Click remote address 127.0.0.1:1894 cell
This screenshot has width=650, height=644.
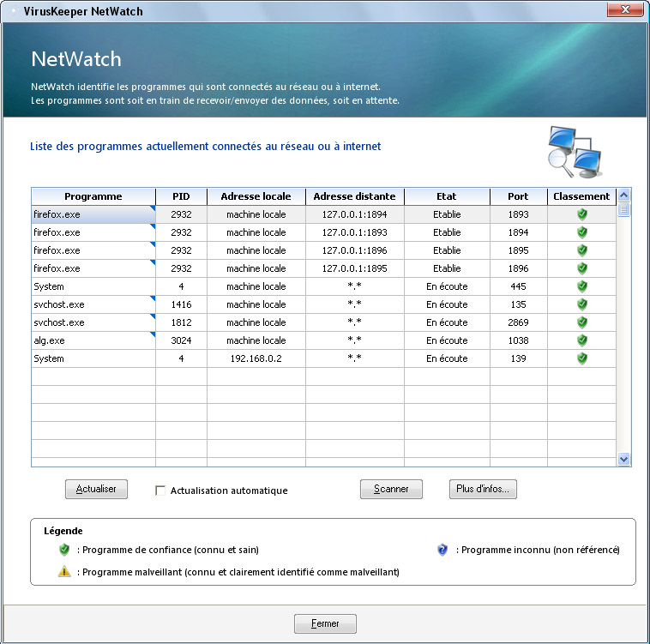coord(355,214)
